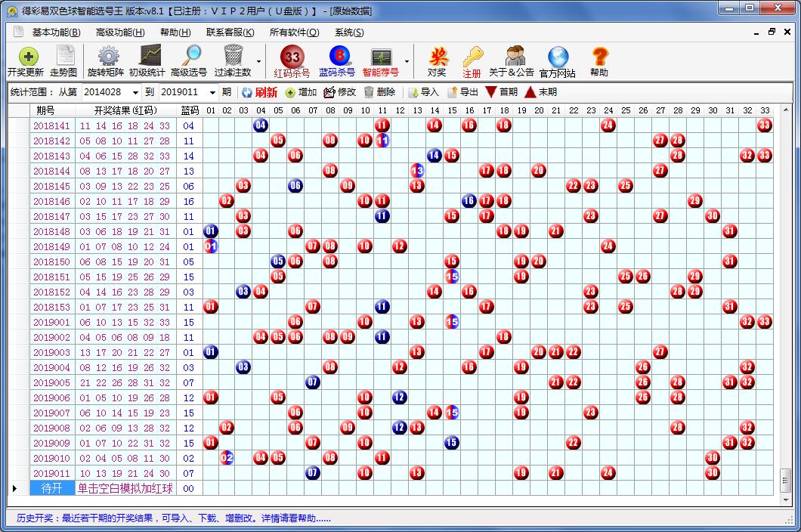This screenshot has height=532, width=801.
Task: Launch 高级选号 magnifier tool
Action: pos(189,61)
